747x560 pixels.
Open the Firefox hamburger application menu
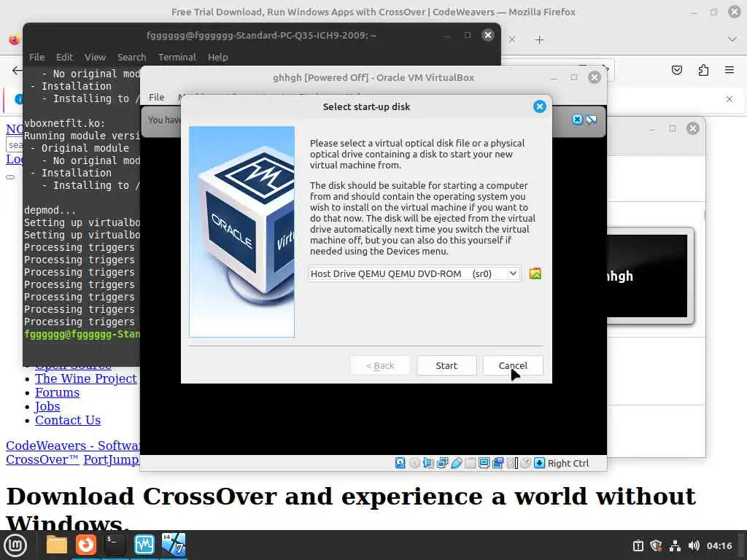point(729,70)
